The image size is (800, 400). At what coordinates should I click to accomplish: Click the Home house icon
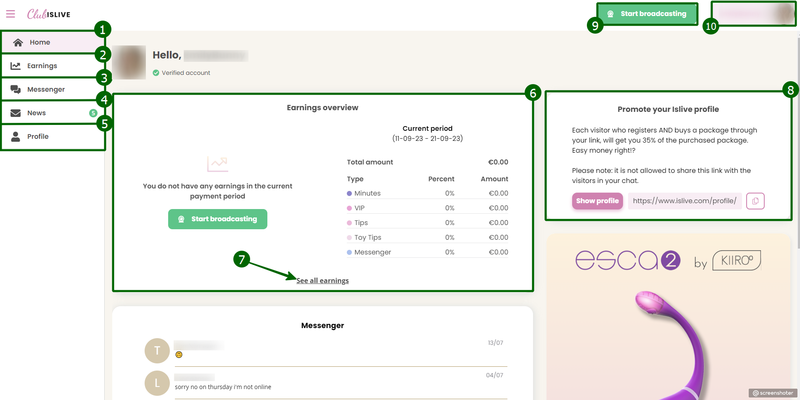click(x=18, y=43)
